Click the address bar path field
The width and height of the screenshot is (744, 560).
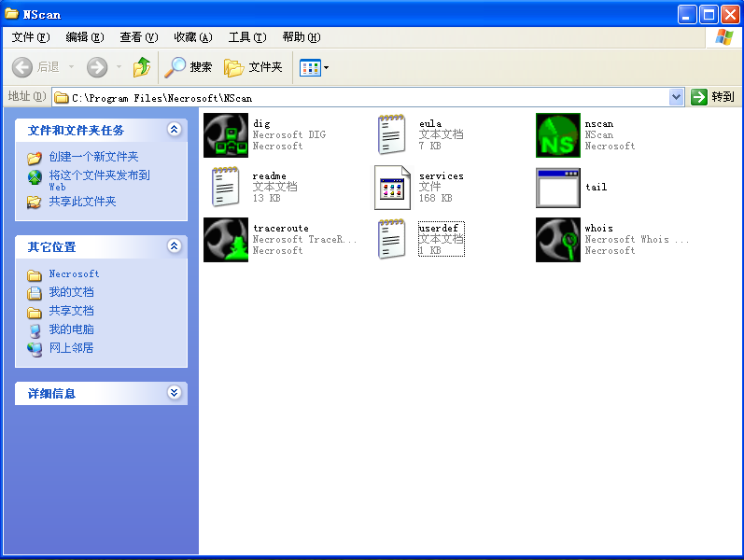click(360, 98)
